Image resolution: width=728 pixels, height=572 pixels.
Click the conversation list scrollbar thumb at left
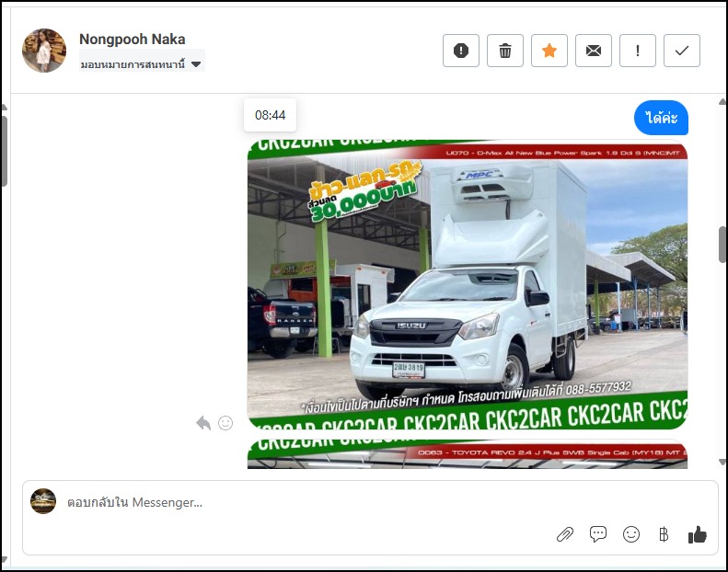point(5,151)
